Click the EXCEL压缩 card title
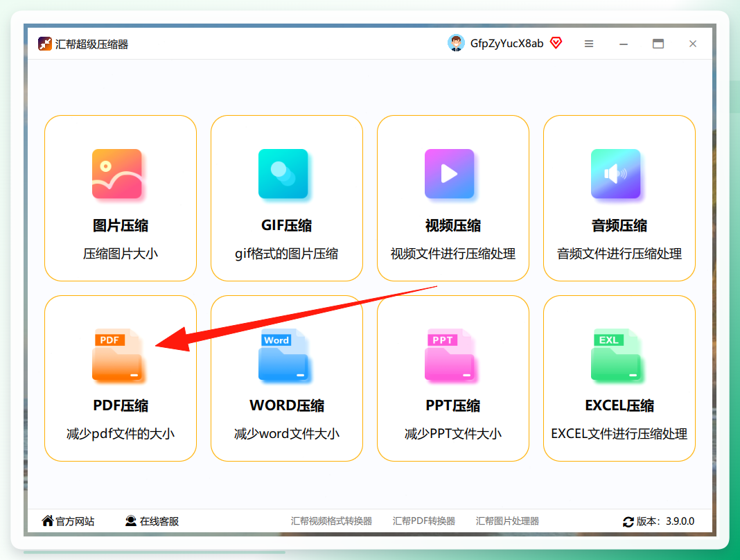The image size is (740, 560). [619, 405]
